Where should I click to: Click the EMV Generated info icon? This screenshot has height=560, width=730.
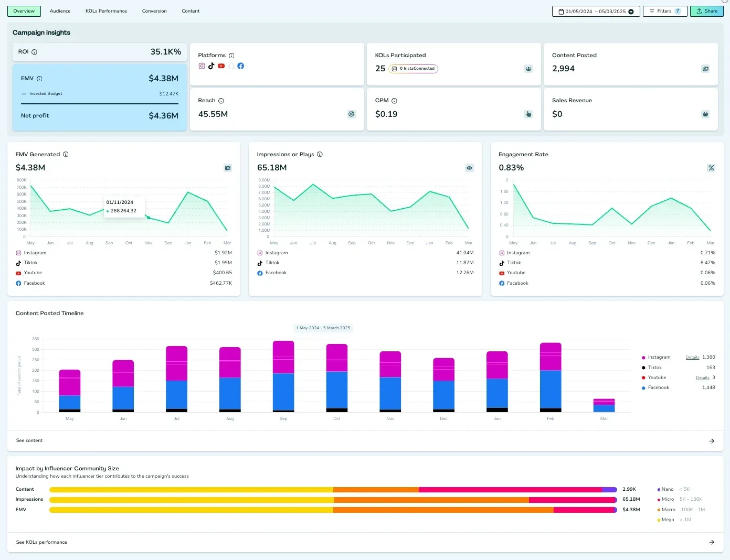[x=66, y=155]
